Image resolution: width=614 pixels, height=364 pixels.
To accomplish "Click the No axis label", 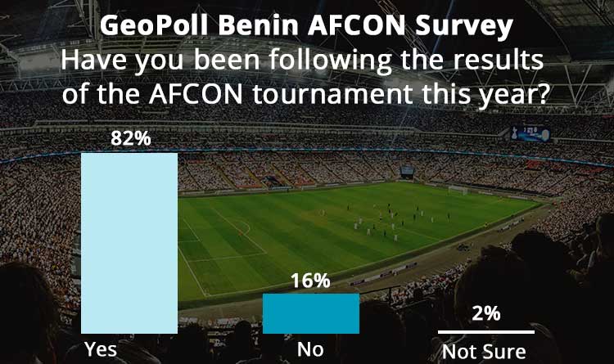I will tap(310, 350).
